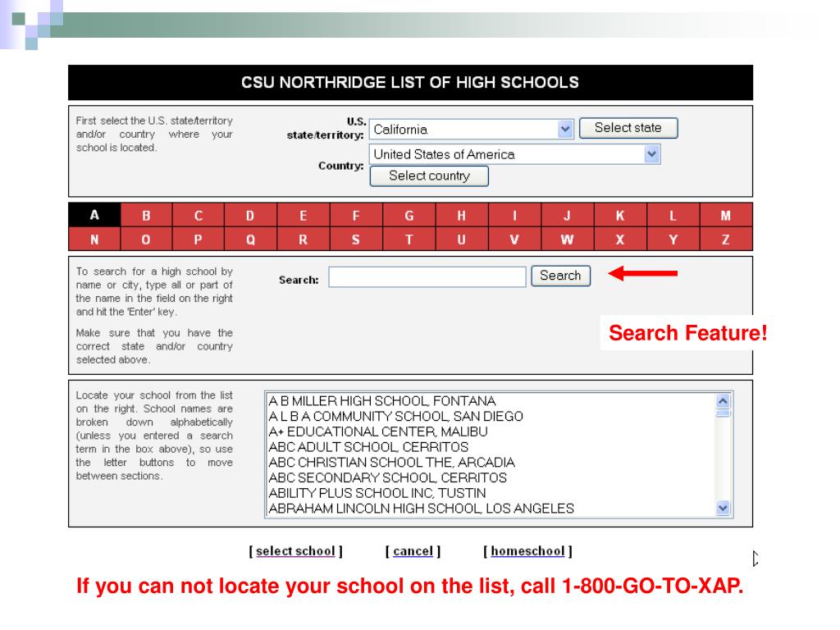Select letter Z tab
This screenshot has height=630, width=840.
point(726,239)
